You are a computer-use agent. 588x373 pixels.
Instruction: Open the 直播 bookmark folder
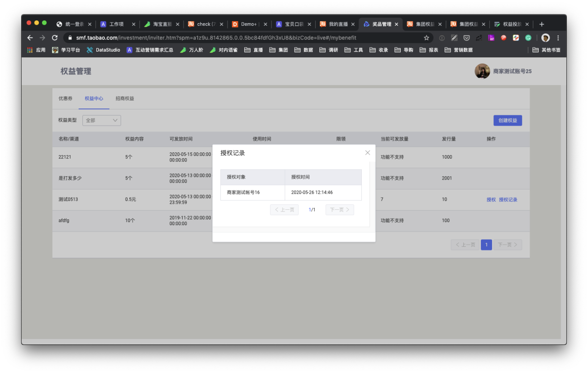point(254,50)
